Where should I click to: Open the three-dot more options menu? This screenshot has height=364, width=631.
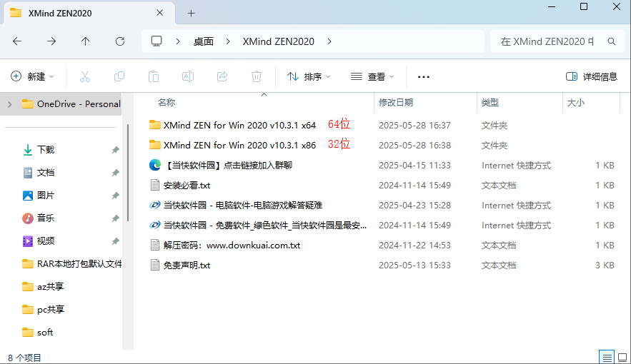pyautogui.click(x=423, y=77)
